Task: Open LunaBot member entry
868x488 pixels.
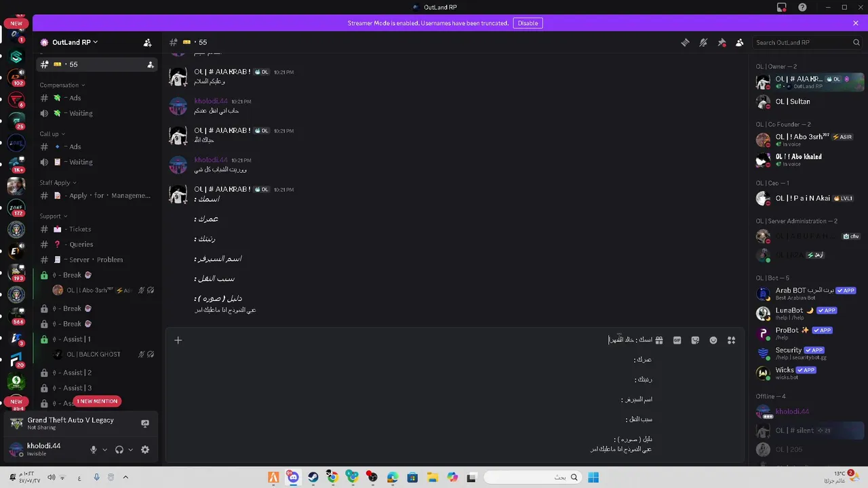Action: 810,313
